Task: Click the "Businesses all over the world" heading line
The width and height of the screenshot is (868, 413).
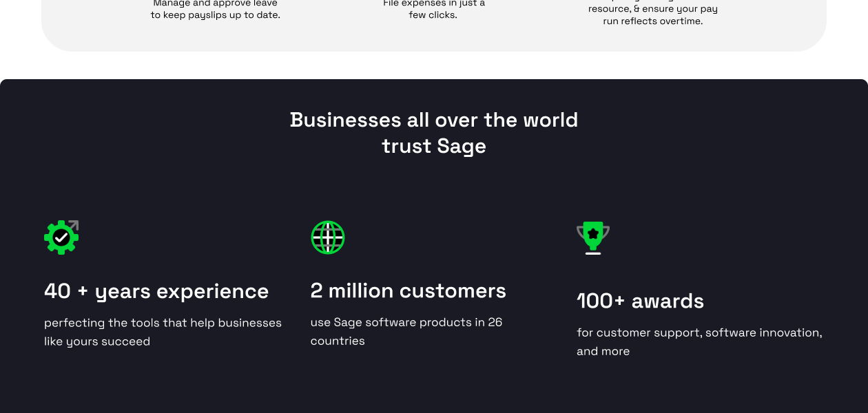Action: (434, 120)
